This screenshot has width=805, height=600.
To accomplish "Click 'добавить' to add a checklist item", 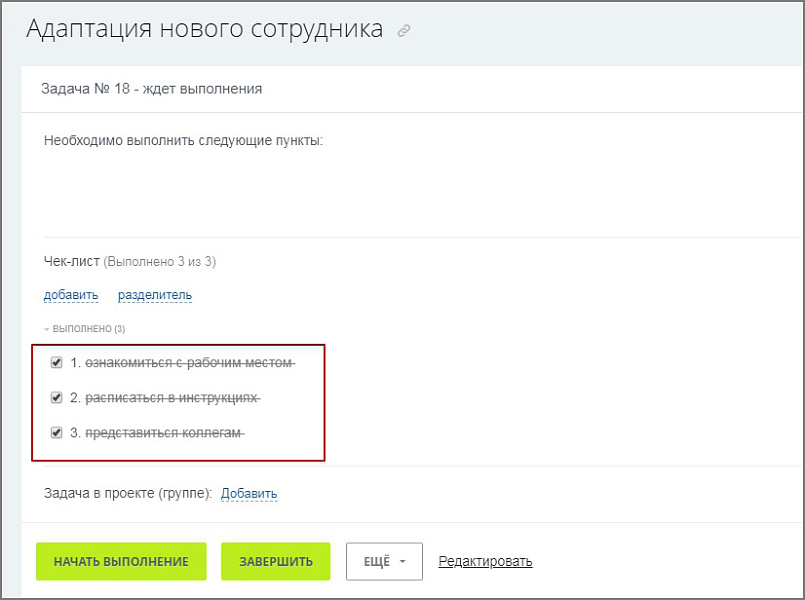I will (x=69, y=295).
